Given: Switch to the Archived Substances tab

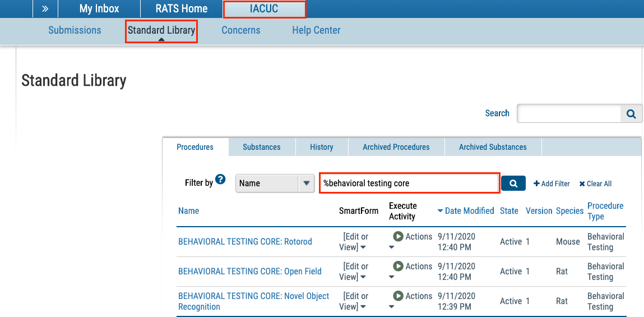Looking at the screenshot, I should [x=493, y=147].
